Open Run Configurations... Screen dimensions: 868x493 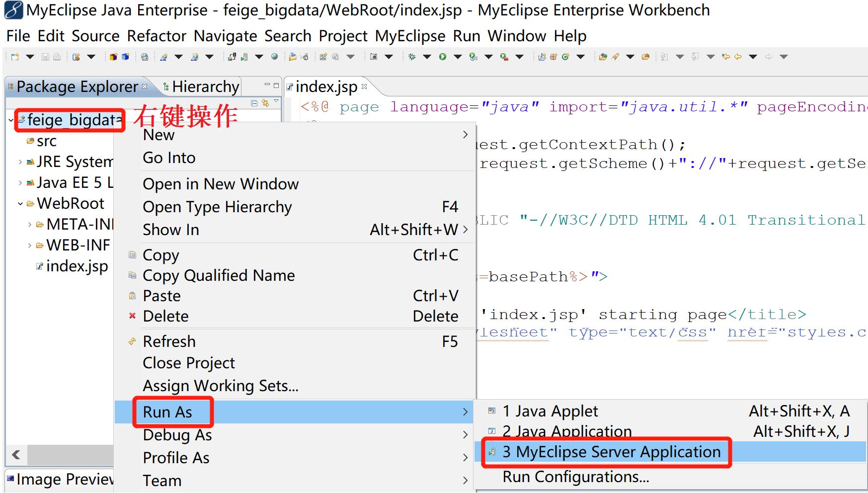[670, 477]
